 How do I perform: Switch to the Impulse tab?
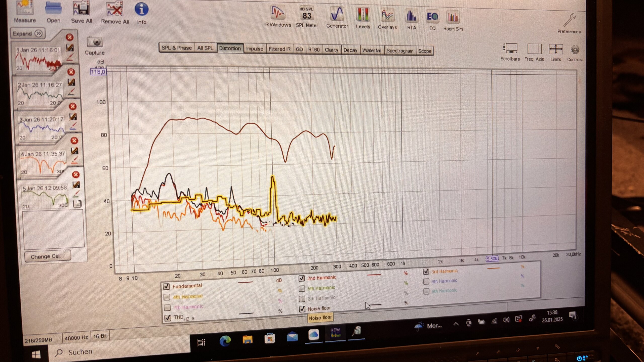pos(254,49)
